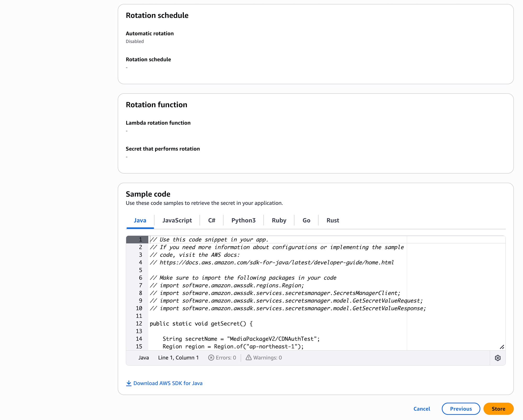Switch to the C# tab
Viewport: 523px width, 420px height.
point(212,220)
